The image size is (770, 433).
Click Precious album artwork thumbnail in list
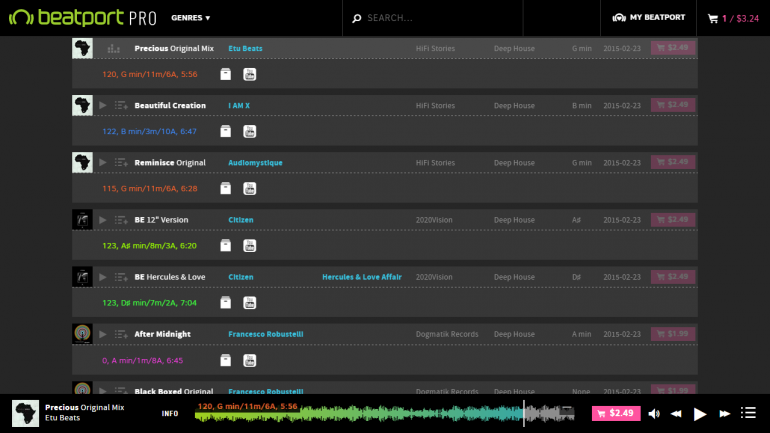pos(82,48)
